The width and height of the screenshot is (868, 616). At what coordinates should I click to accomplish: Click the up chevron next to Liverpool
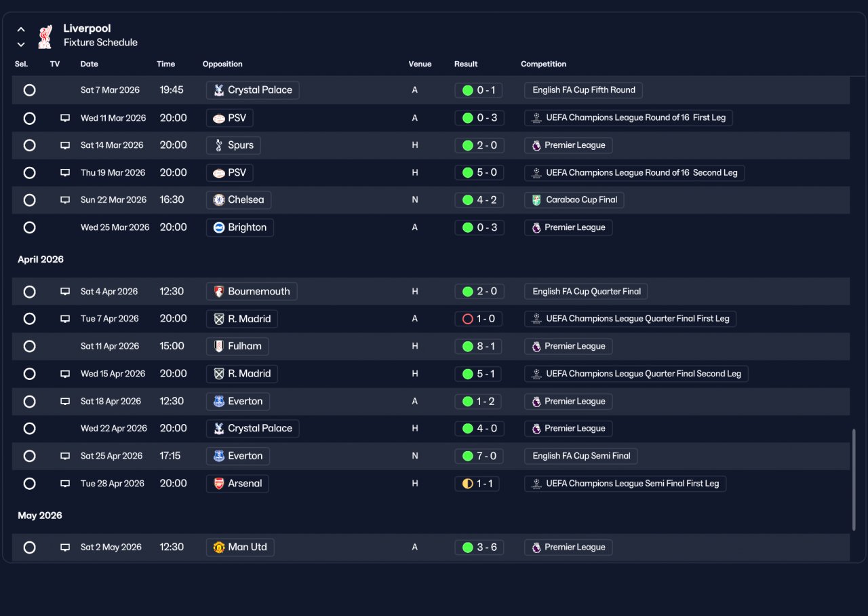21,30
